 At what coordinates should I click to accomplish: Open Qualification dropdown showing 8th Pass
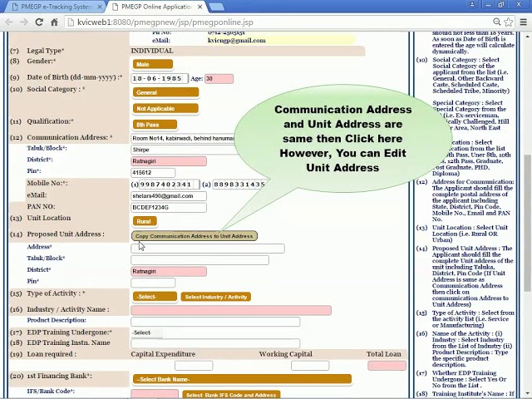[155, 125]
